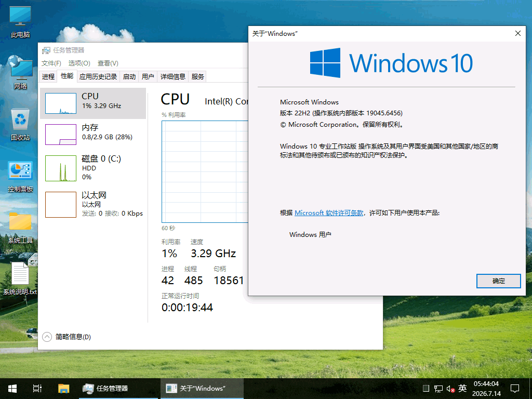Switch to the 应用历史记录 tab
532x399 pixels.
pyautogui.click(x=98, y=77)
